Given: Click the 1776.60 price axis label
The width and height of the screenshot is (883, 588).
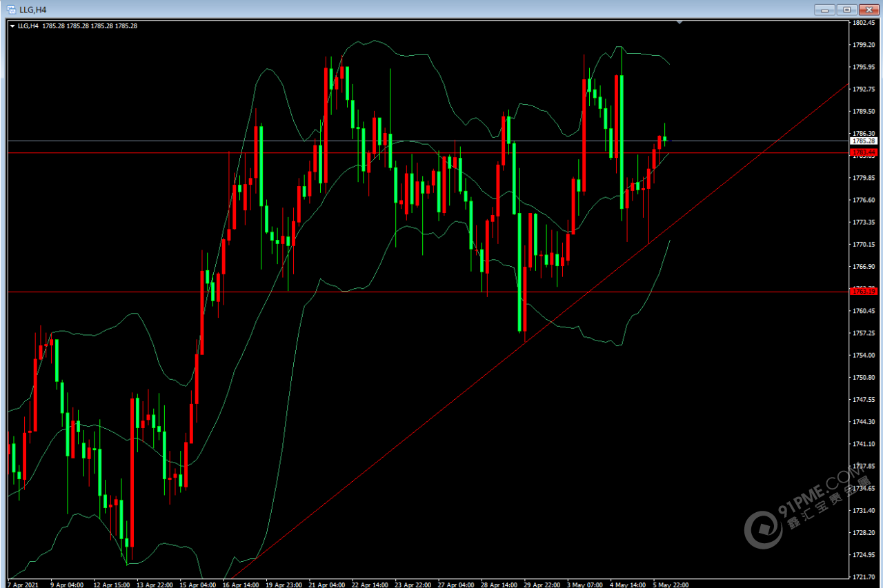Looking at the screenshot, I should click(x=864, y=200).
